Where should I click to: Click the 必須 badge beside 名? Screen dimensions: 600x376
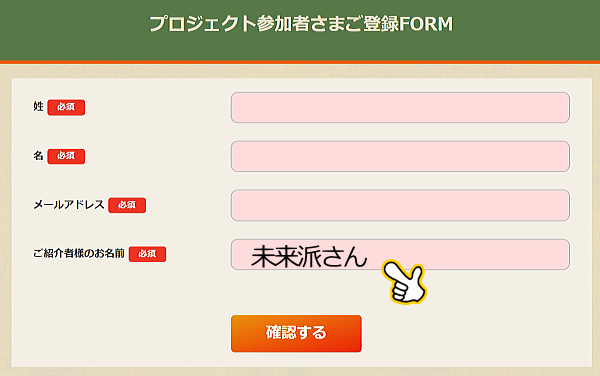point(66,156)
